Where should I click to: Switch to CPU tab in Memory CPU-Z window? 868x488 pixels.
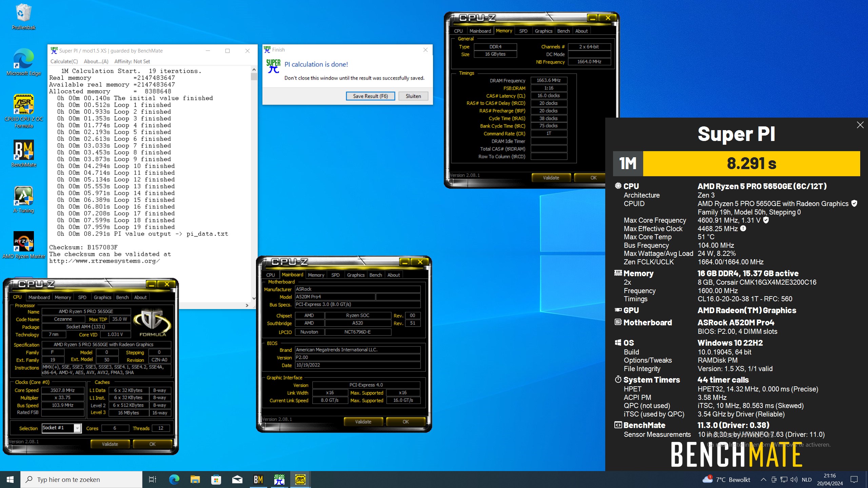[x=458, y=31]
